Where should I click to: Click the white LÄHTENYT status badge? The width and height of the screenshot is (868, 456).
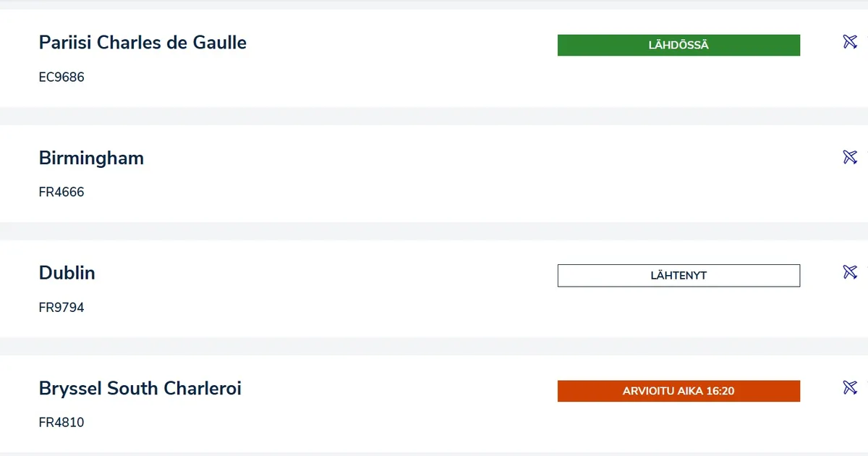pyautogui.click(x=678, y=276)
